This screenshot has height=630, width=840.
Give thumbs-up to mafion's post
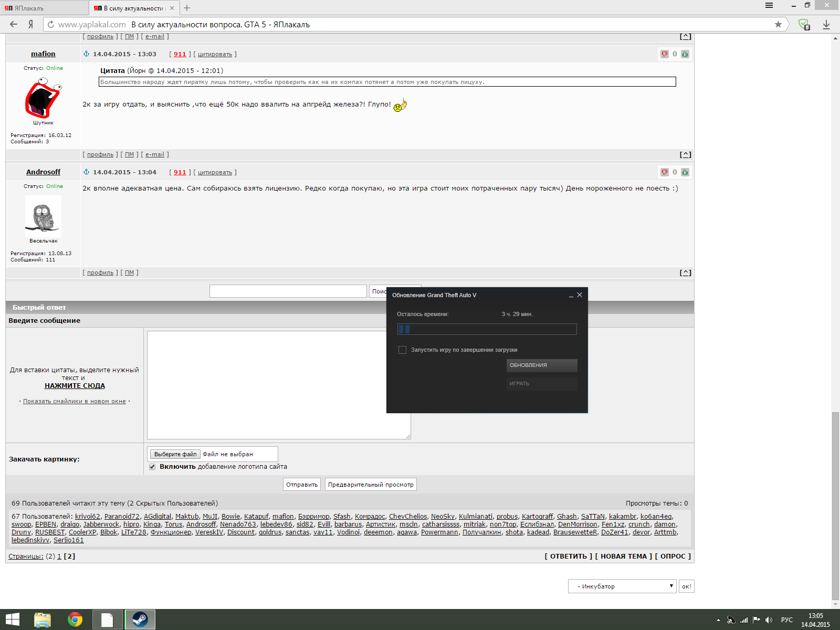click(685, 54)
